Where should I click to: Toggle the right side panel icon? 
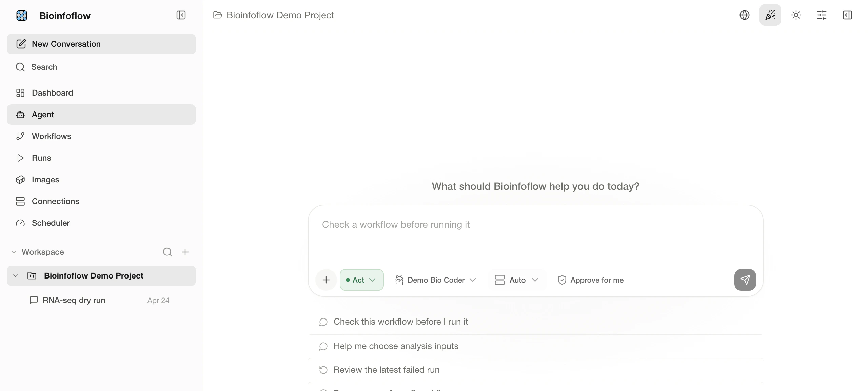click(848, 15)
